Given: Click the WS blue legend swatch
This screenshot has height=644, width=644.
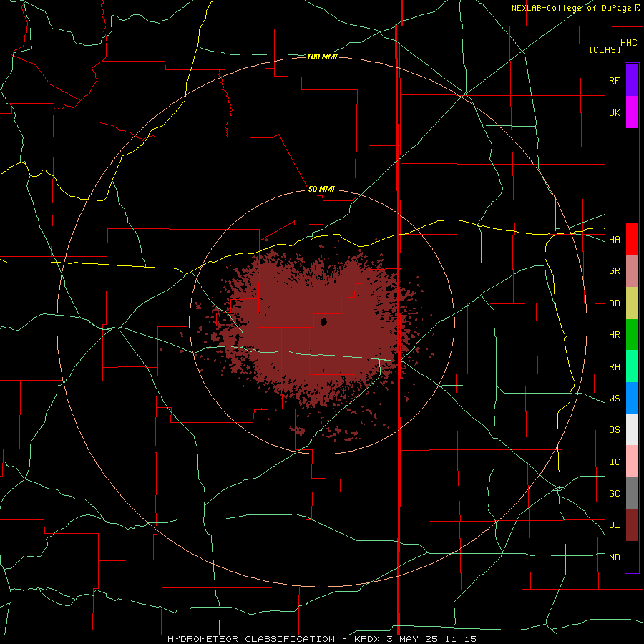Looking at the screenshot, I should [632, 398].
